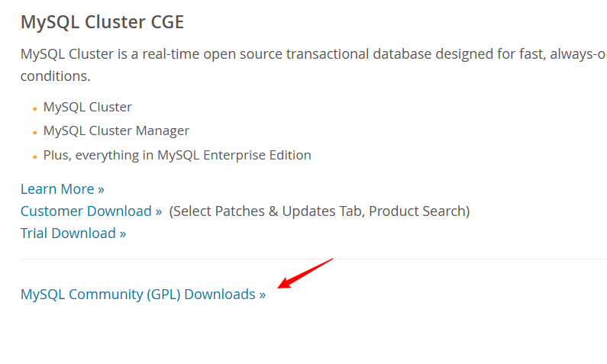This screenshot has height=364, width=607.
Task: Follow the Customer Download link
Action: 91,211
